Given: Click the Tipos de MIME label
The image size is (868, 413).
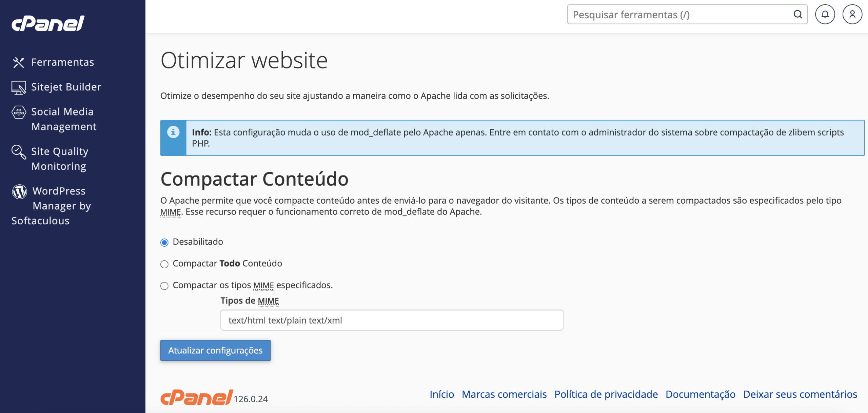Looking at the screenshot, I should point(250,301).
